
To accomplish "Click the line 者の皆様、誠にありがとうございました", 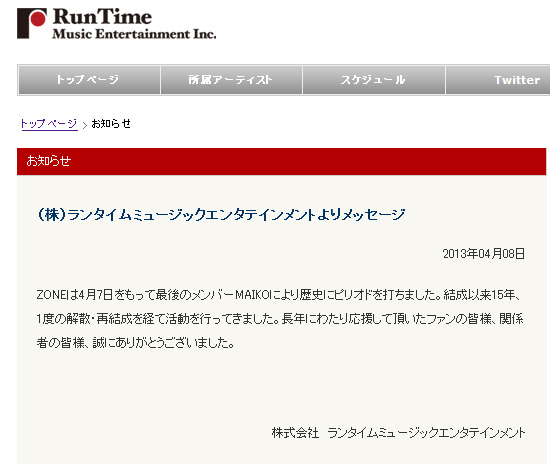I will pyautogui.click(x=135, y=343).
